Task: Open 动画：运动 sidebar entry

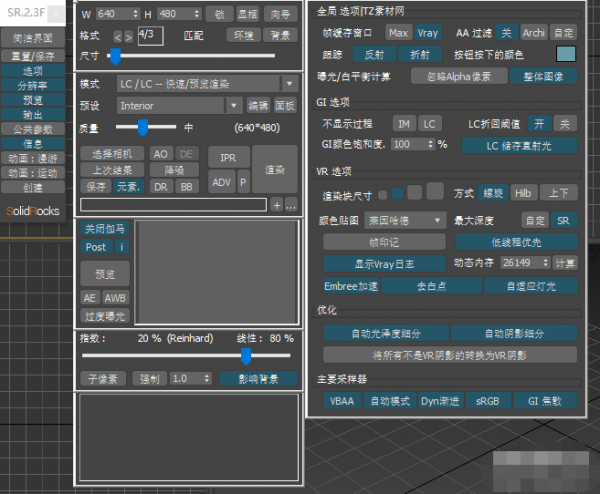Action: point(33,173)
